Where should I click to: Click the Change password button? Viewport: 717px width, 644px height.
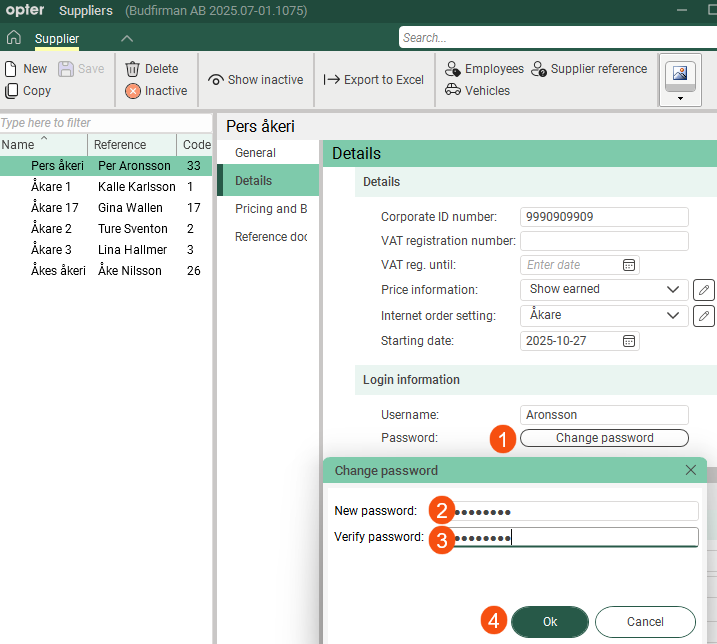click(604, 438)
